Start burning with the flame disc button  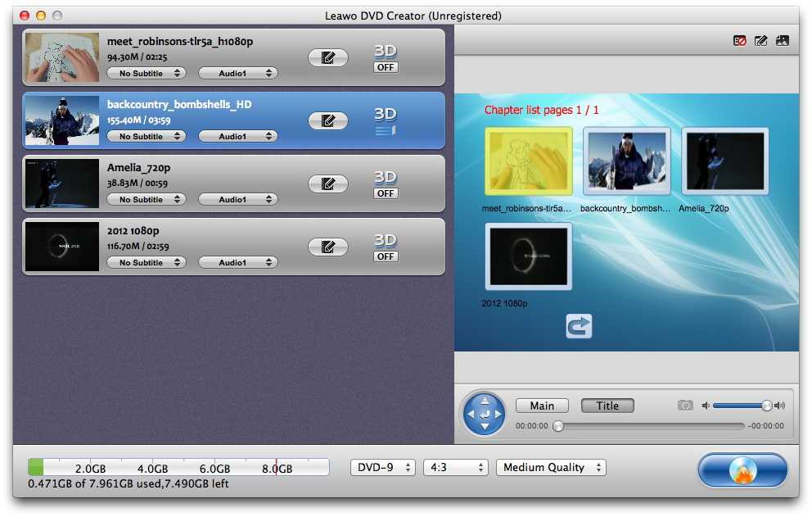[742, 470]
